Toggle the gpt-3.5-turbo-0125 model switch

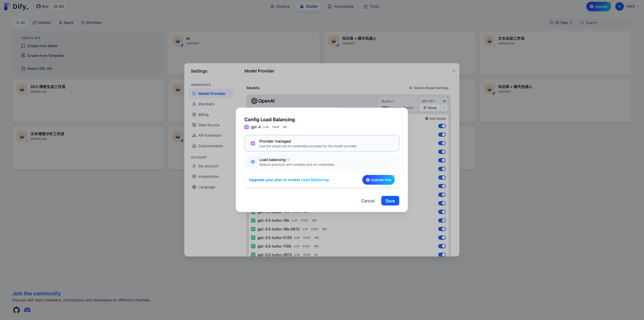coord(442,238)
